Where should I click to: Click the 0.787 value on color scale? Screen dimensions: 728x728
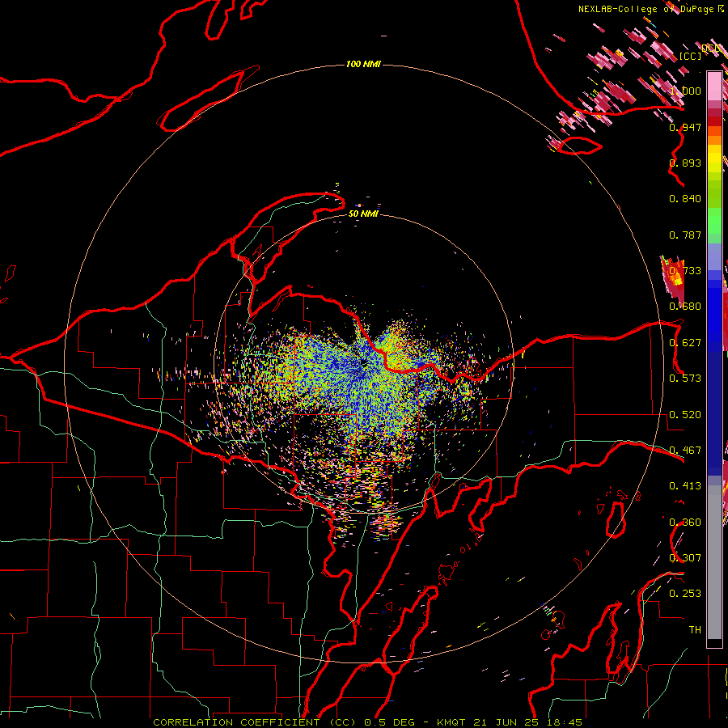[685, 235]
